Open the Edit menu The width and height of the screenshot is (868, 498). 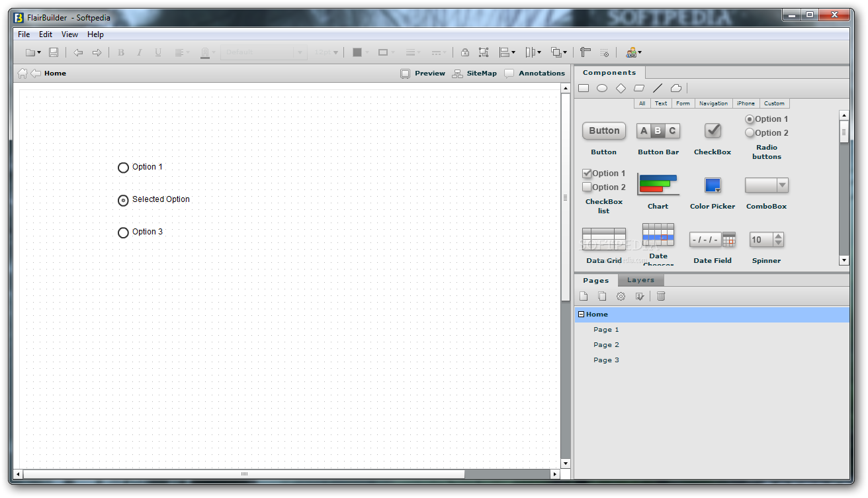coord(46,34)
